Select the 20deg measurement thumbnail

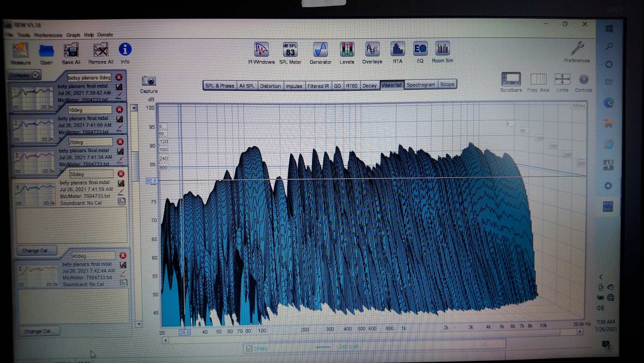pyautogui.click(x=34, y=162)
